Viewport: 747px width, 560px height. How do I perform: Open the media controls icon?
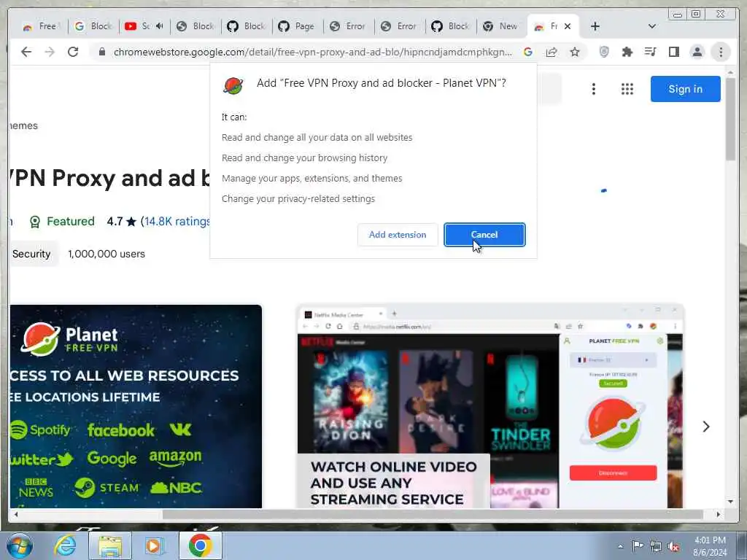click(x=650, y=52)
